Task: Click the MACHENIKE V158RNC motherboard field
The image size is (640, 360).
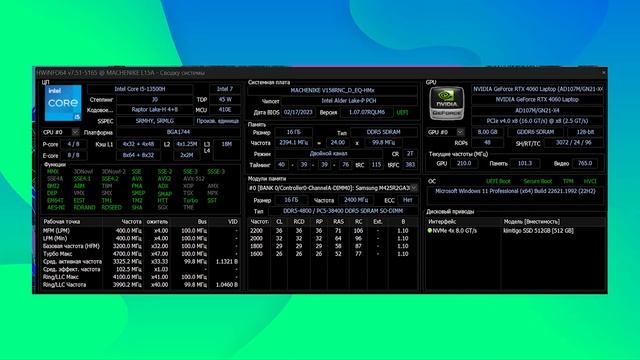Action: [332, 91]
